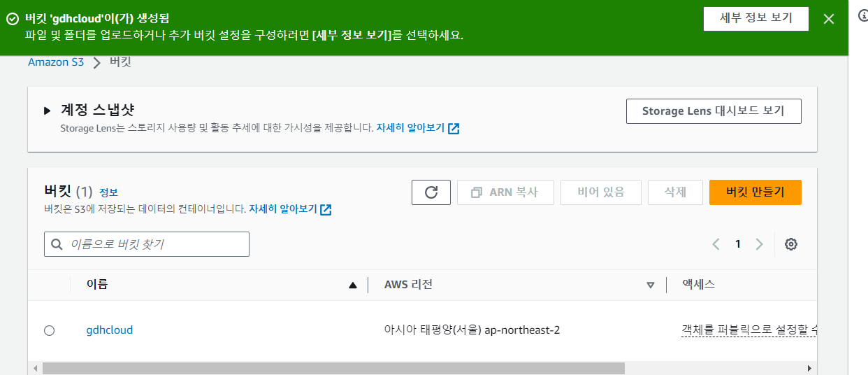
Task: Click the scrollbar left arrow
Action: point(35,368)
